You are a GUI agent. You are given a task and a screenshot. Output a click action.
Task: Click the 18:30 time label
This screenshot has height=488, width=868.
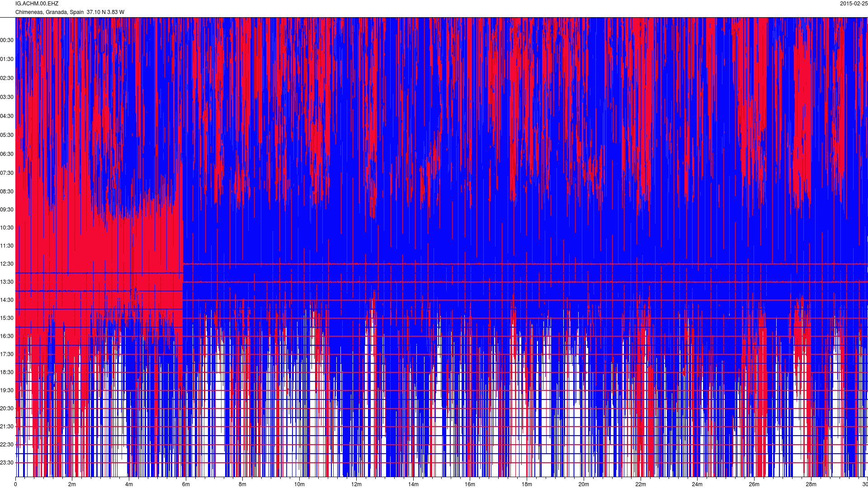[x=7, y=372]
